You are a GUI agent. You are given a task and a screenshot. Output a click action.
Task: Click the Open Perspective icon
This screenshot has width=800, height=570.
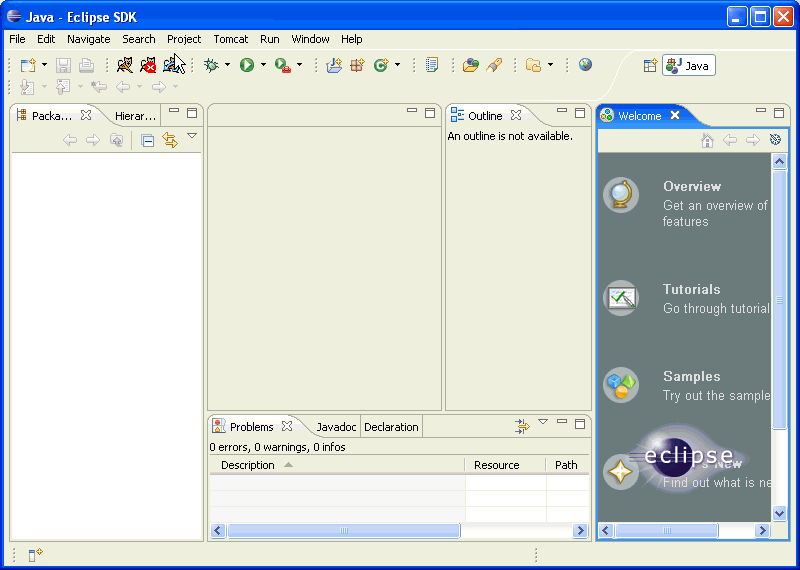650,65
